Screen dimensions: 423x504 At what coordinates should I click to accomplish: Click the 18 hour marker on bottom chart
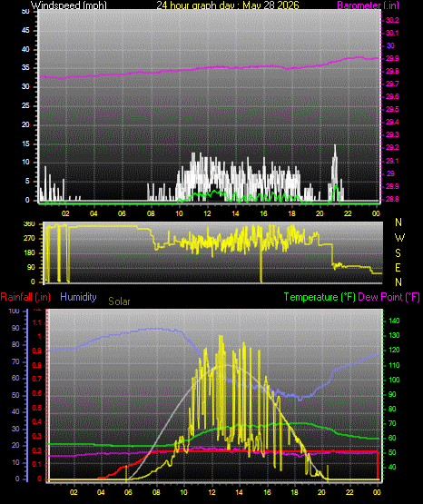(x=294, y=492)
